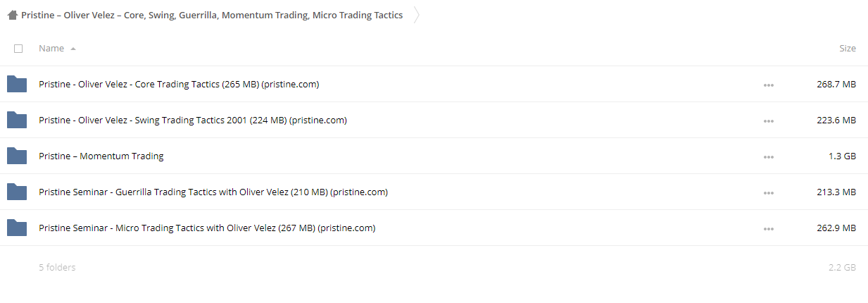The image size is (868, 303).
Task: Click the Momentum Trading folder icon
Action: [x=17, y=156]
